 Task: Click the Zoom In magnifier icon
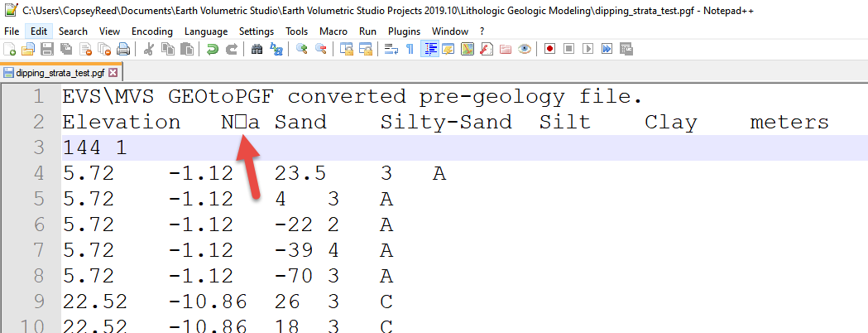pyautogui.click(x=301, y=50)
